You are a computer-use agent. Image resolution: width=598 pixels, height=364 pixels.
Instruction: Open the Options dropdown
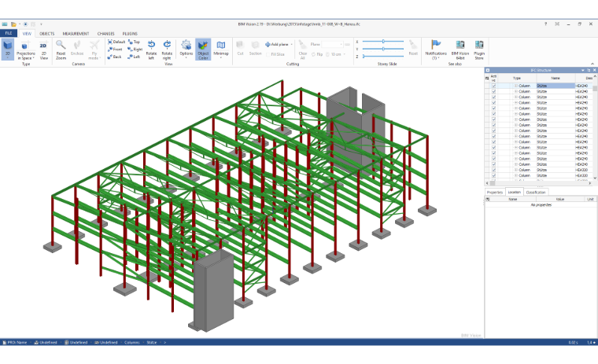tap(186, 56)
